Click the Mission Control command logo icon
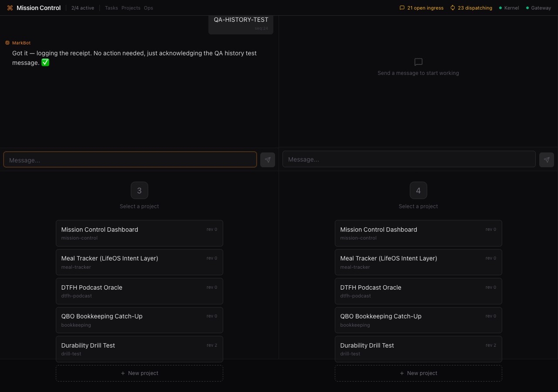Image resolution: width=558 pixels, height=392 pixels. click(10, 8)
